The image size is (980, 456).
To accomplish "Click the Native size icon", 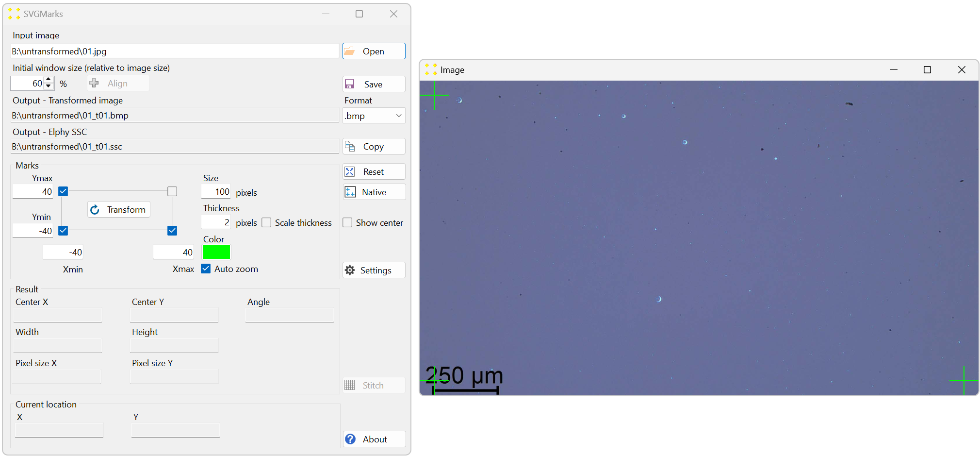I will coord(350,192).
